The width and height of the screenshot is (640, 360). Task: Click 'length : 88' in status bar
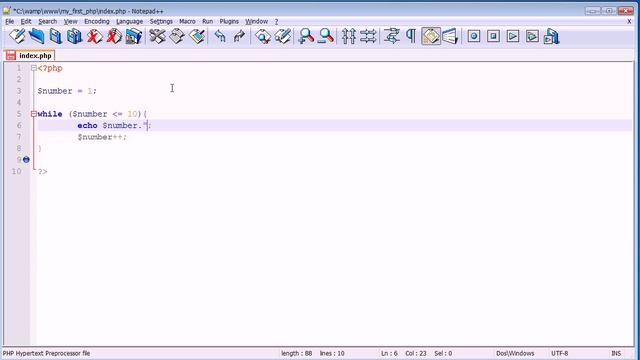[296, 353]
